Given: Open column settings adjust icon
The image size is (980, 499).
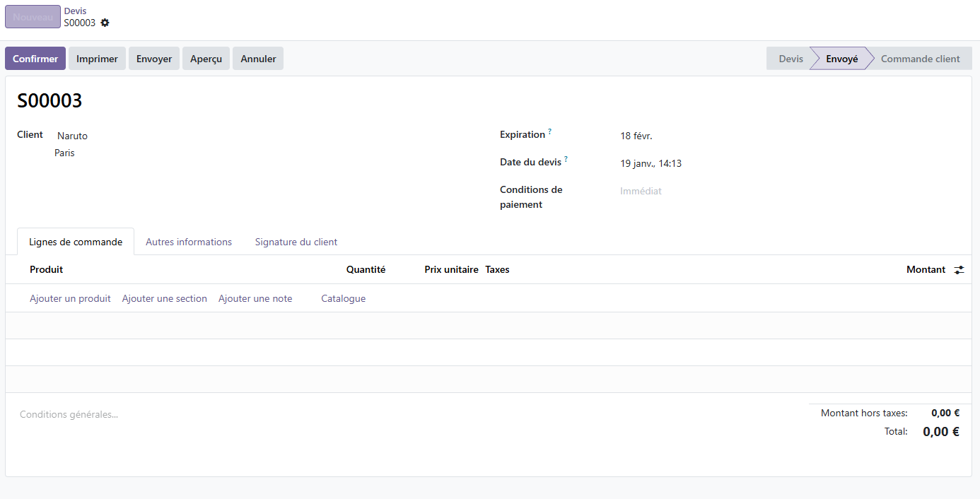Looking at the screenshot, I should 959,270.
